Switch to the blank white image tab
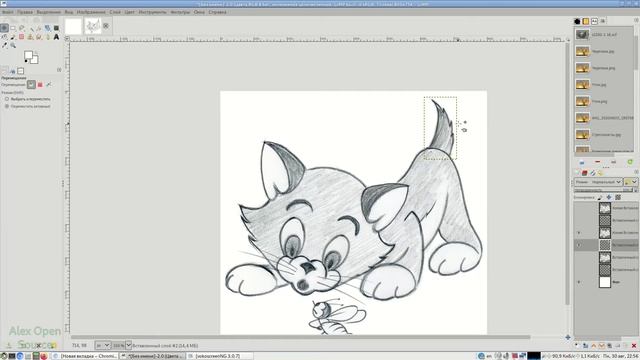 click(x=73, y=26)
